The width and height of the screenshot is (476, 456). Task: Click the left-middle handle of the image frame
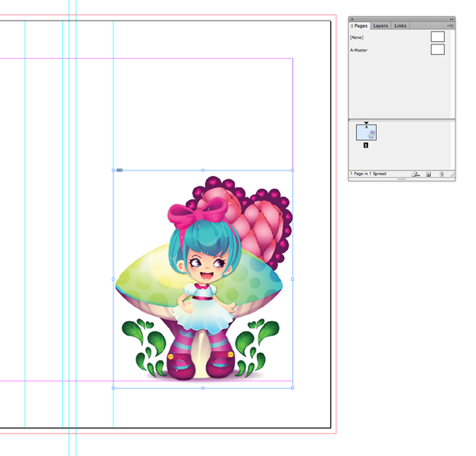113,279
